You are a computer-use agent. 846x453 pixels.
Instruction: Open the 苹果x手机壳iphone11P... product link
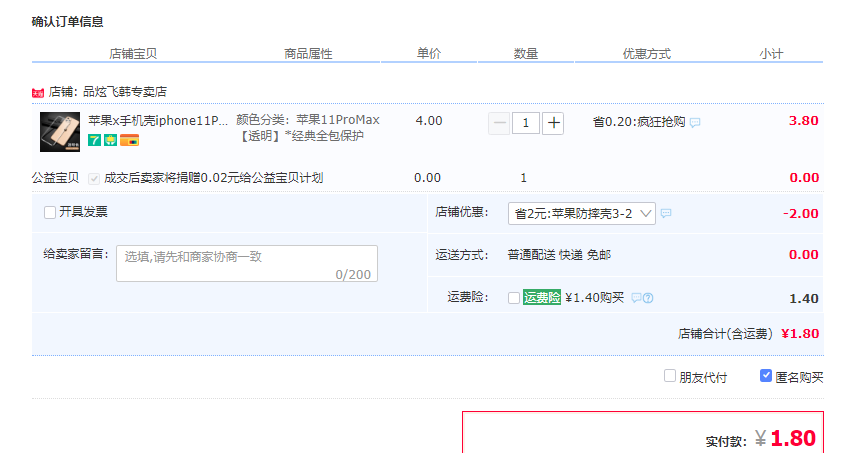[158, 120]
